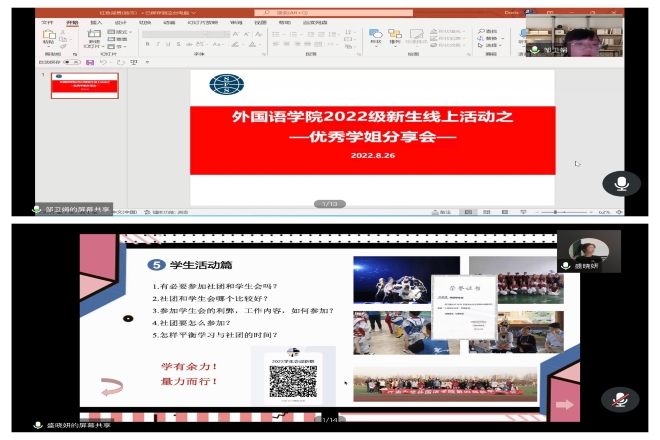Open the File menu tab
Viewport: 660px width, 440px height.
coord(46,21)
